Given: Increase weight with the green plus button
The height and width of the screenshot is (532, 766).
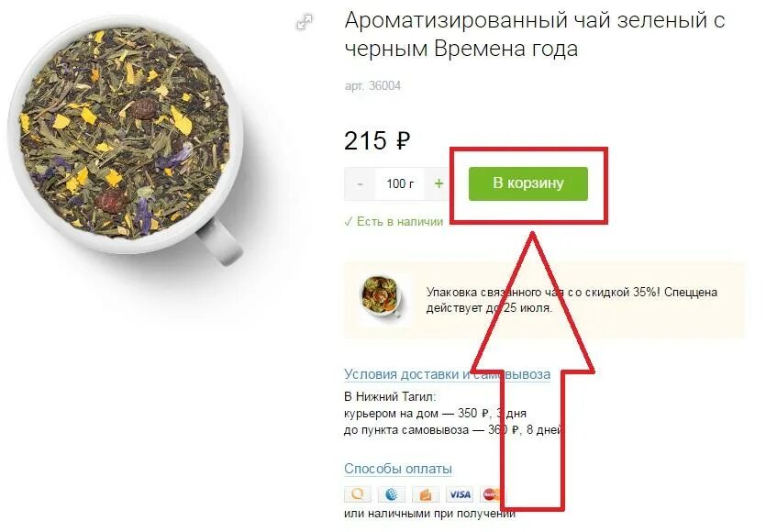Looking at the screenshot, I should pos(439,183).
